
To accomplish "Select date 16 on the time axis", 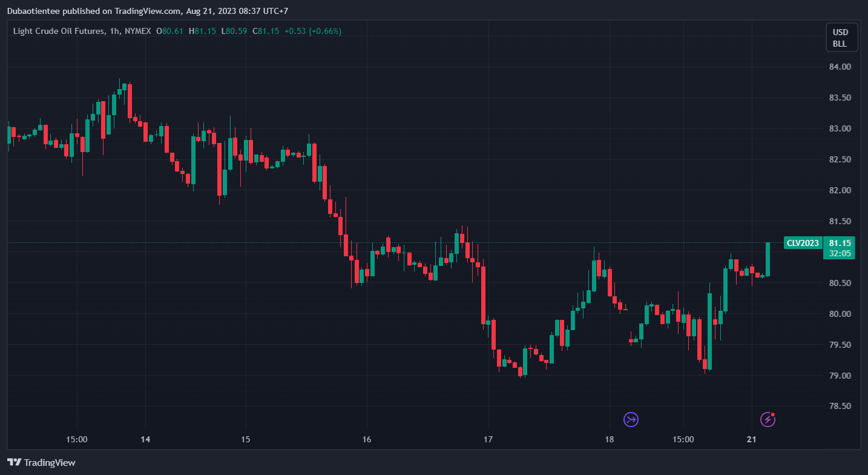I will (x=366, y=439).
